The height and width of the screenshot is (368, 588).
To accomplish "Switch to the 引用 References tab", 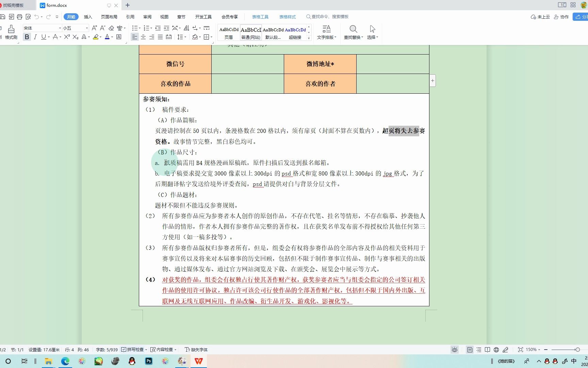I will pos(130,17).
